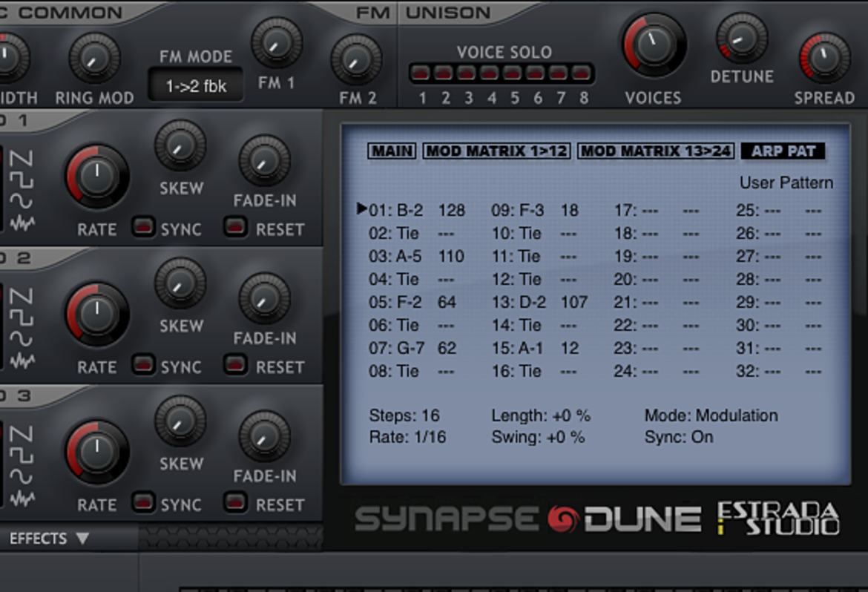Click step 01 note B-2
This screenshot has height=592, width=868.
(x=410, y=211)
